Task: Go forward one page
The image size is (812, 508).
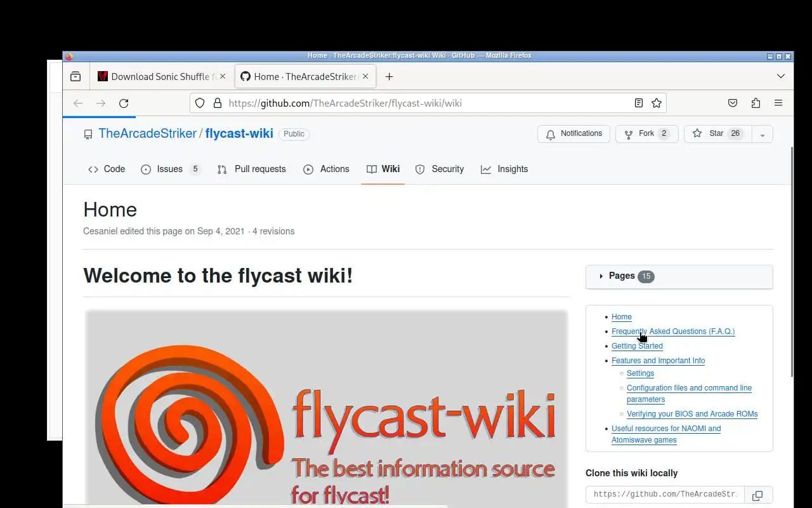Action: 101,103
